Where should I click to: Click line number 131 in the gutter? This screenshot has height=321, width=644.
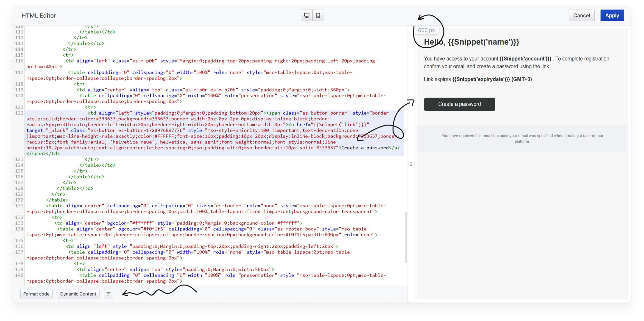(19, 206)
